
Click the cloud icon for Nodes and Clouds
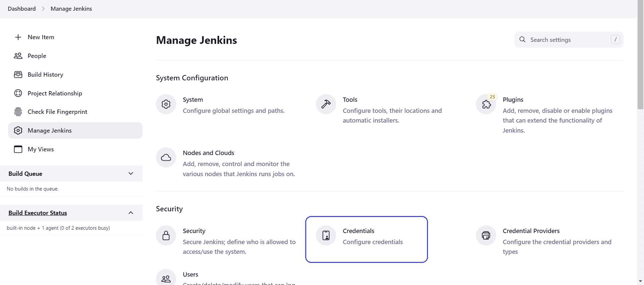166,157
